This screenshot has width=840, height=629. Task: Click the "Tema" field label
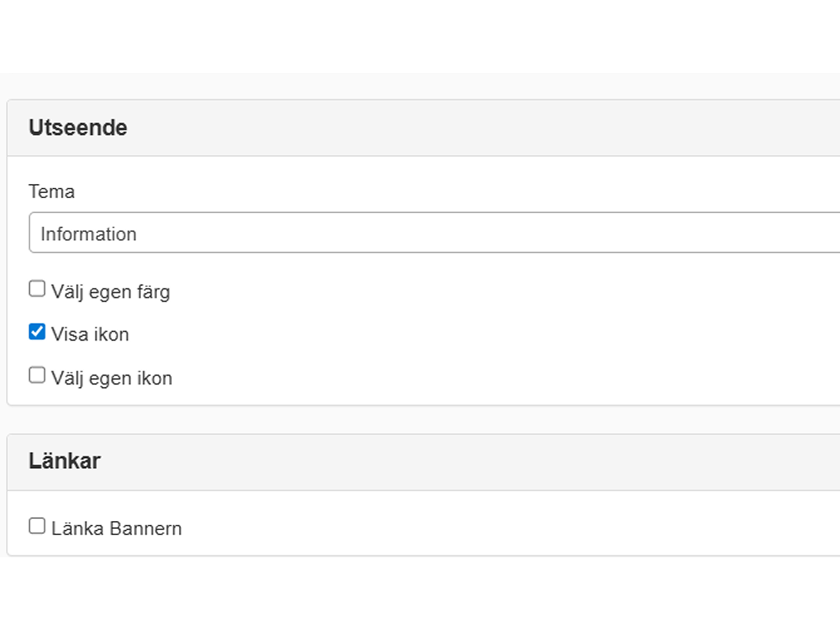pos(52,192)
